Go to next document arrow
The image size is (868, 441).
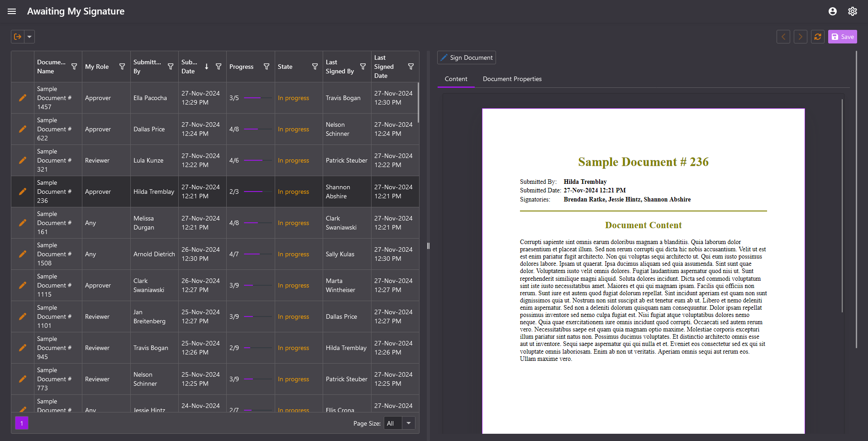click(800, 37)
